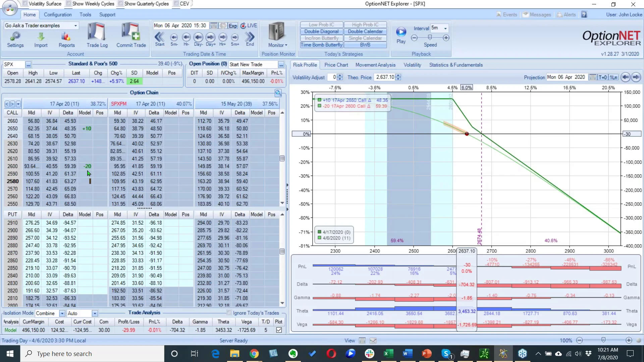Jump to Start of trading day
This screenshot has height=362, width=644.
[160, 39]
